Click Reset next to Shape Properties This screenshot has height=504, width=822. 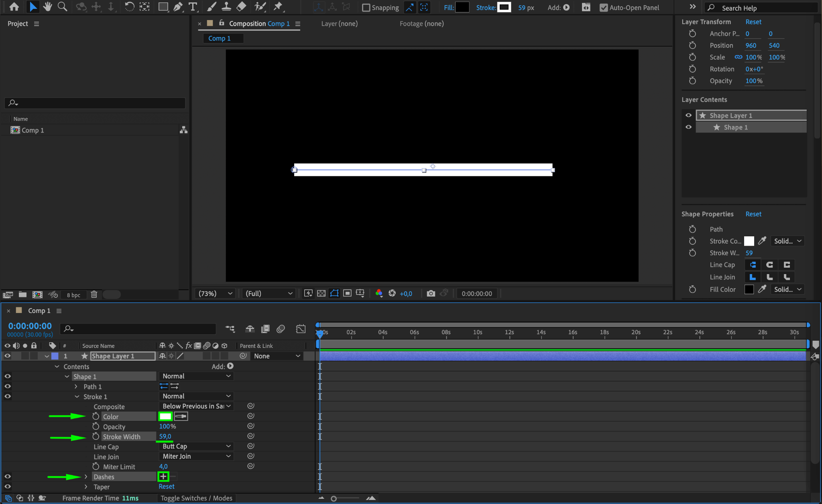click(x=753, y=214)
